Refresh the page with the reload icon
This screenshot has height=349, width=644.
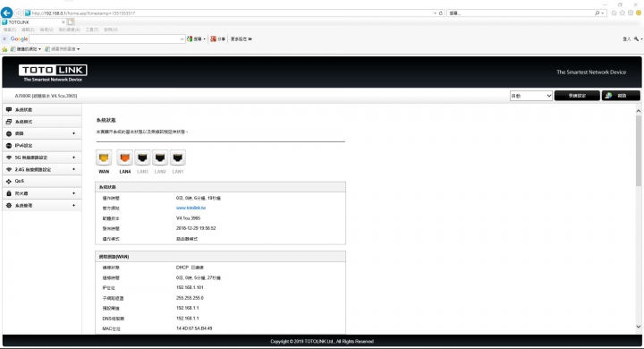click(x=441, y=13)
